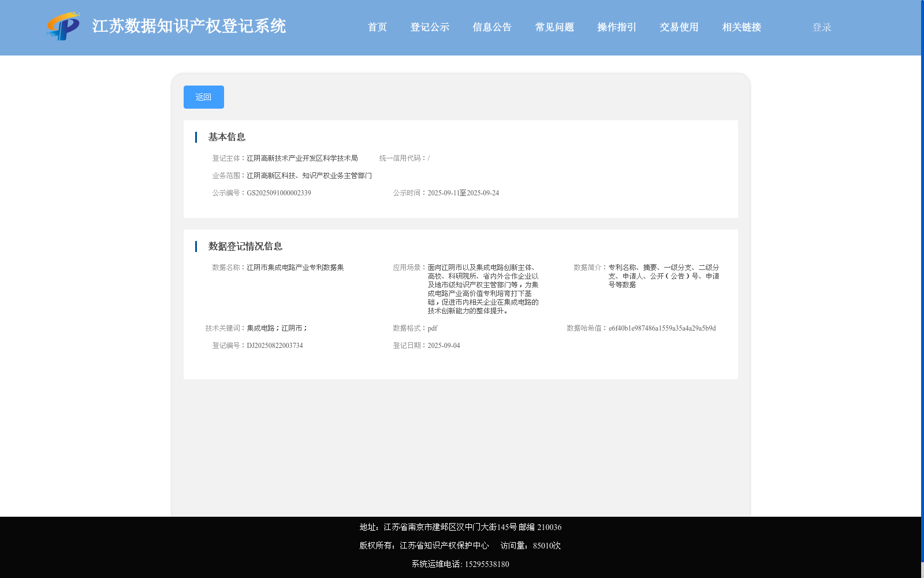Select the 数据简介 description text

(664, 276)
